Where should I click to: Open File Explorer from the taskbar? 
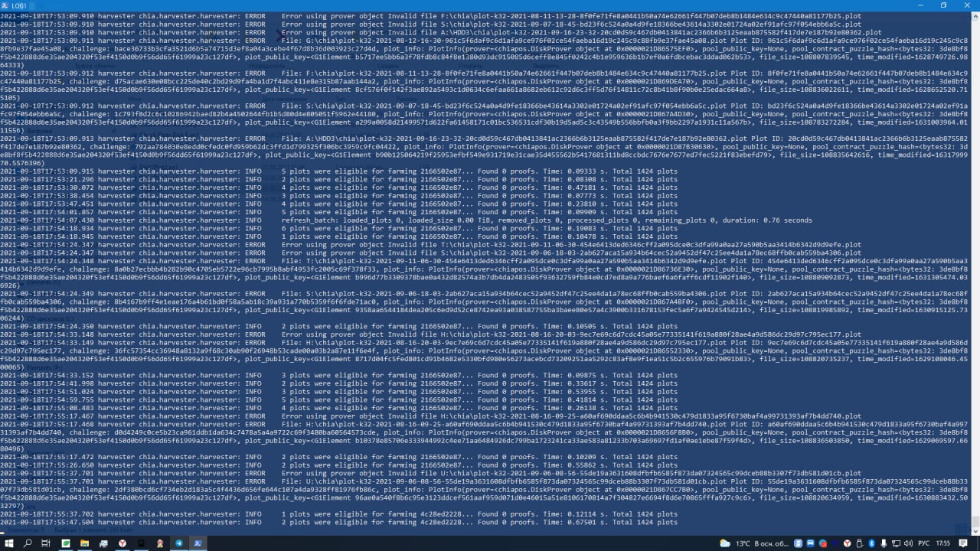84,543
